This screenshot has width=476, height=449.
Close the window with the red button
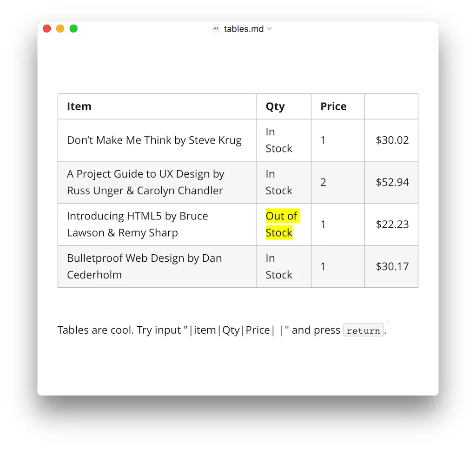coord(47,29)
